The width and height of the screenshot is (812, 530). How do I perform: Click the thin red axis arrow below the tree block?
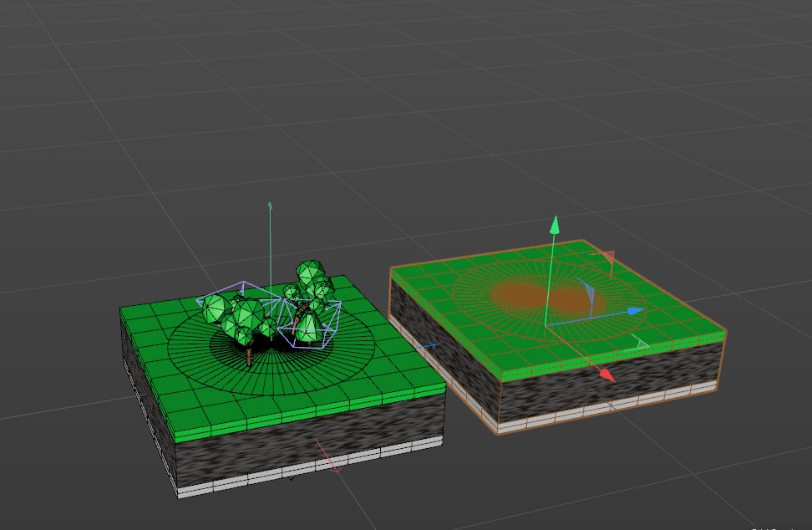click(x=328, y=457)
